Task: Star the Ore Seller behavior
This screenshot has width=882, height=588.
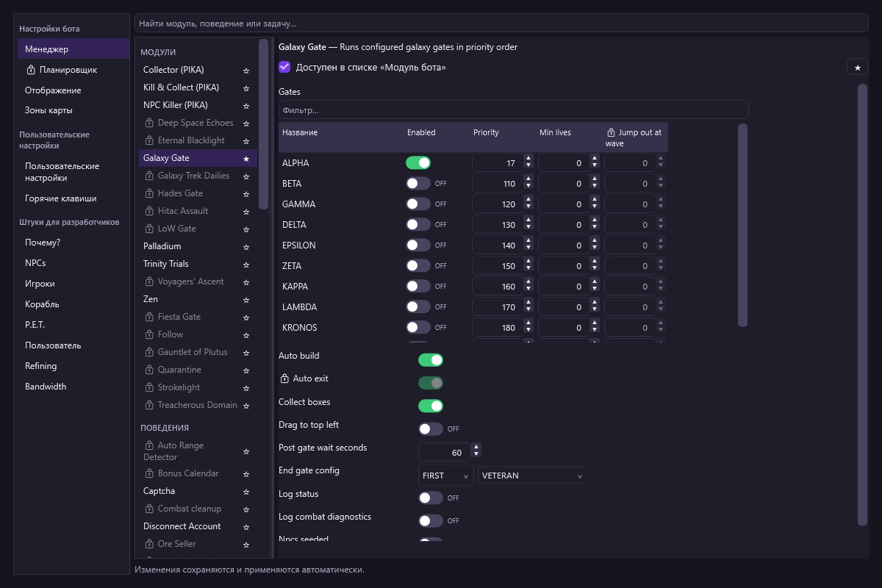Action: tap(246, 545)
